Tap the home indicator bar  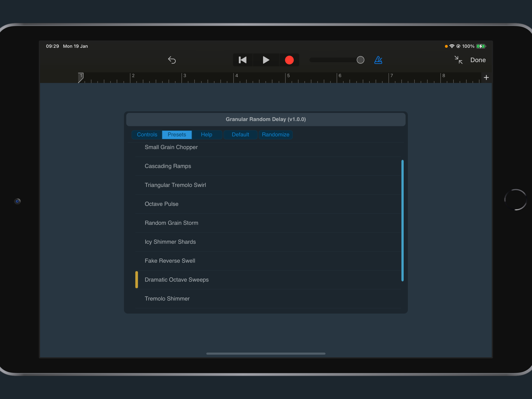click(x=266, y=354)
